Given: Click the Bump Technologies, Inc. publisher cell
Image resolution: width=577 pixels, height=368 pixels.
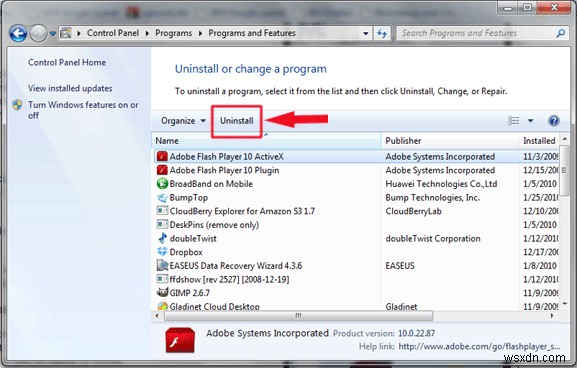Looking at the screenshot, I should click(432, 198).
